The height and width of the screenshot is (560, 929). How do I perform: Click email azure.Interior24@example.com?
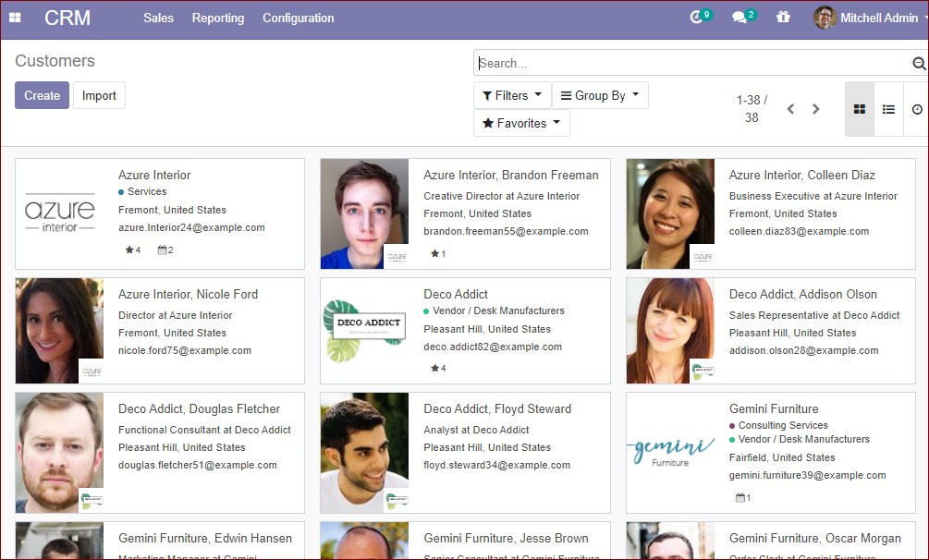pos(191,227)
